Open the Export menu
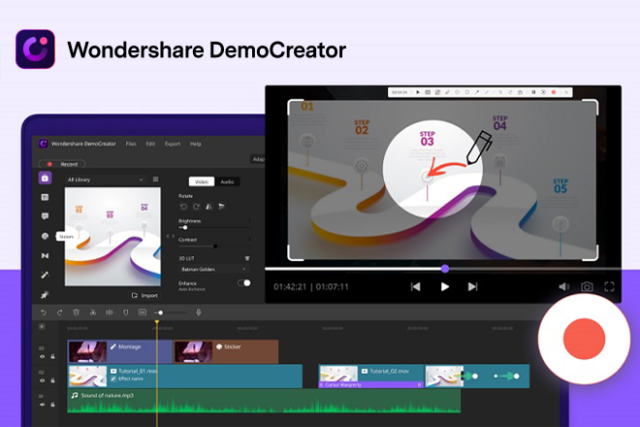 tap(172, 144)
